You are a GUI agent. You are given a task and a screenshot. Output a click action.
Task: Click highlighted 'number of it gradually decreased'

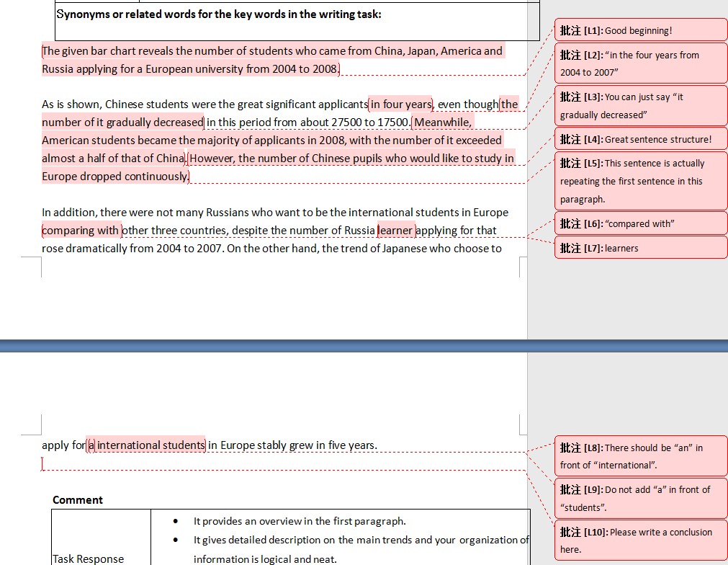tap(122, 123)
